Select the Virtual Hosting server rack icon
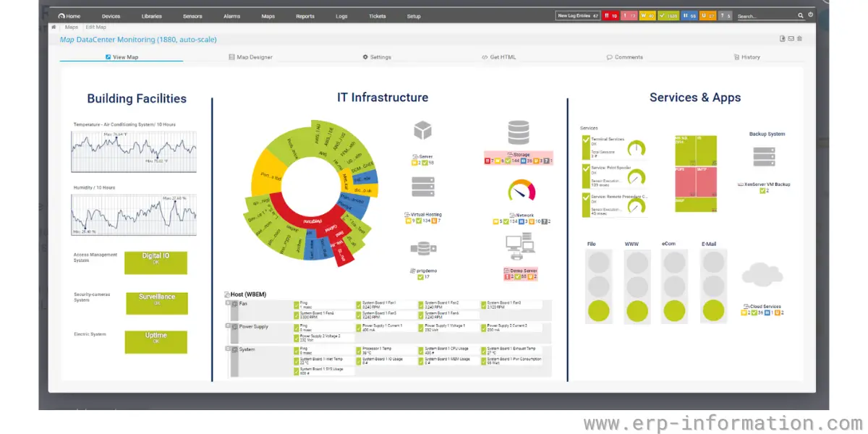This screenshot has width=868, height=434. pos(422,188)
